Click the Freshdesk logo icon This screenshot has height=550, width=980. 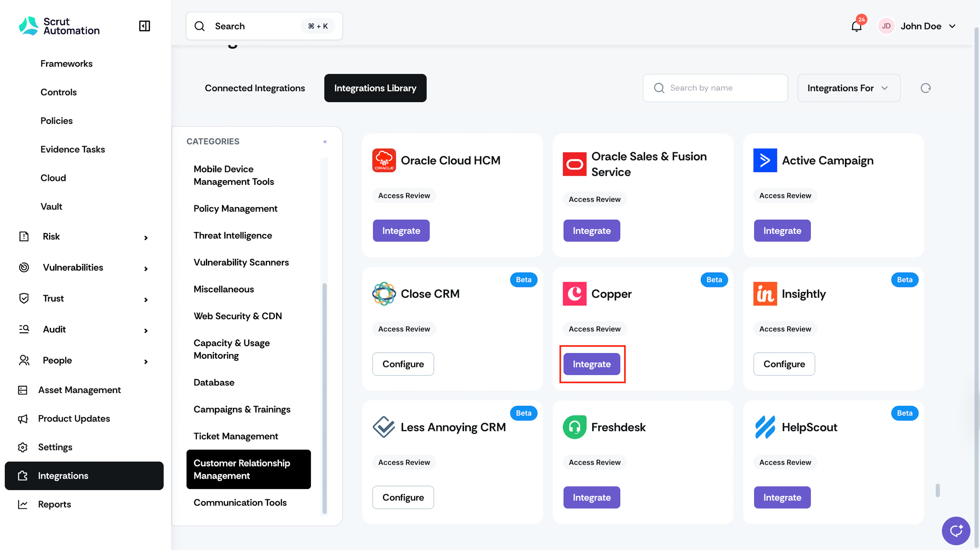tap(574, 427)
